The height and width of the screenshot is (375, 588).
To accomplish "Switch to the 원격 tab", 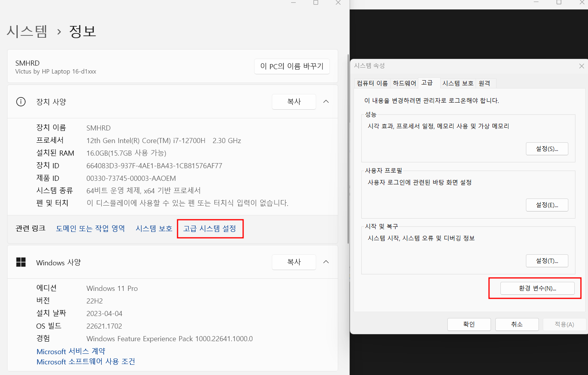I will (x=485, y=83).
